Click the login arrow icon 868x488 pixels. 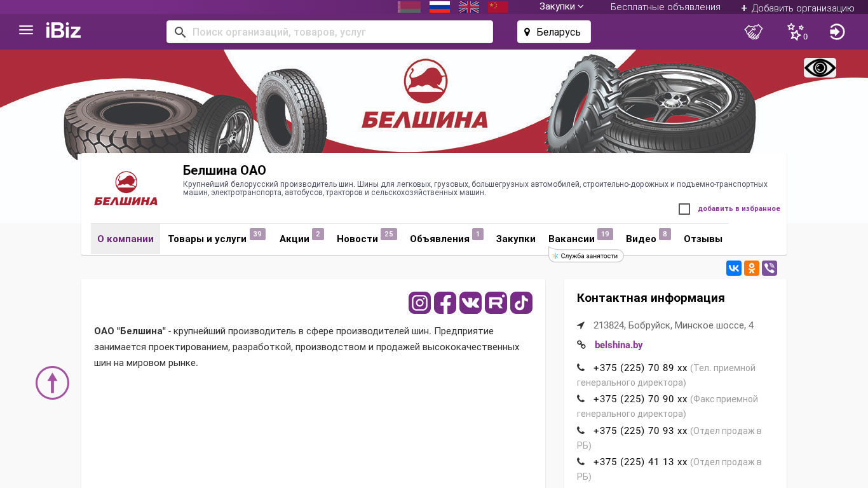[837, 32]
